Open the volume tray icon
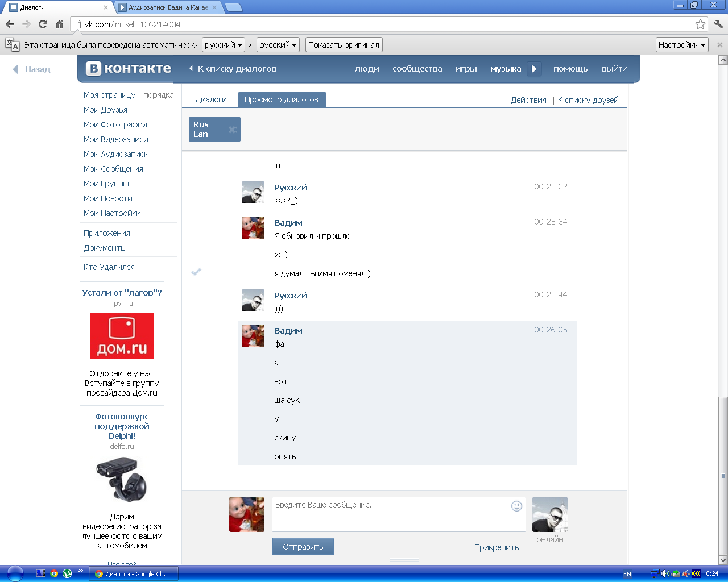This screenshot has height=582, width=728. point(665,573)
